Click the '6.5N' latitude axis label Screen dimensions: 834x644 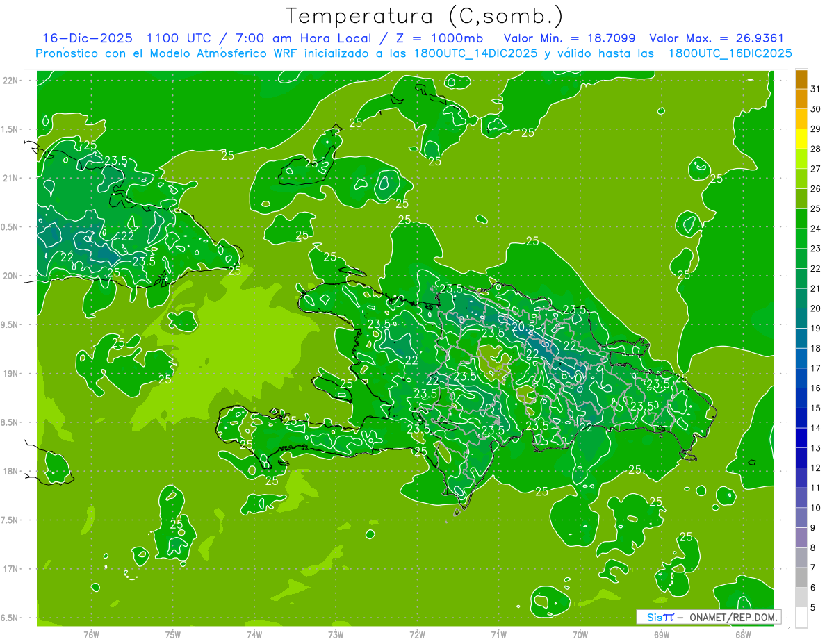pyautogui.click(x=10, y=618)
